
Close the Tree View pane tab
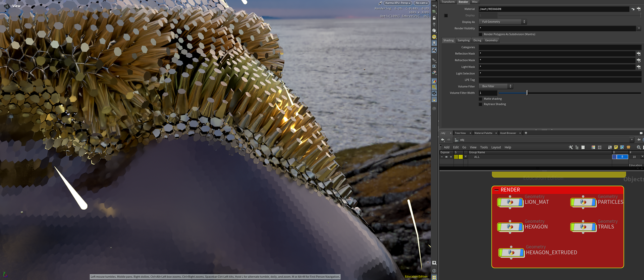pos(470,133)
